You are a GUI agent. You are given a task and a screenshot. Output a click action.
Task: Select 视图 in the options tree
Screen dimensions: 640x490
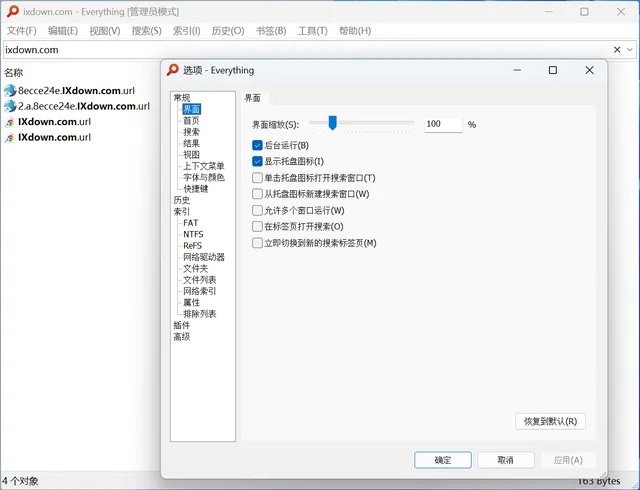[191, 155]
